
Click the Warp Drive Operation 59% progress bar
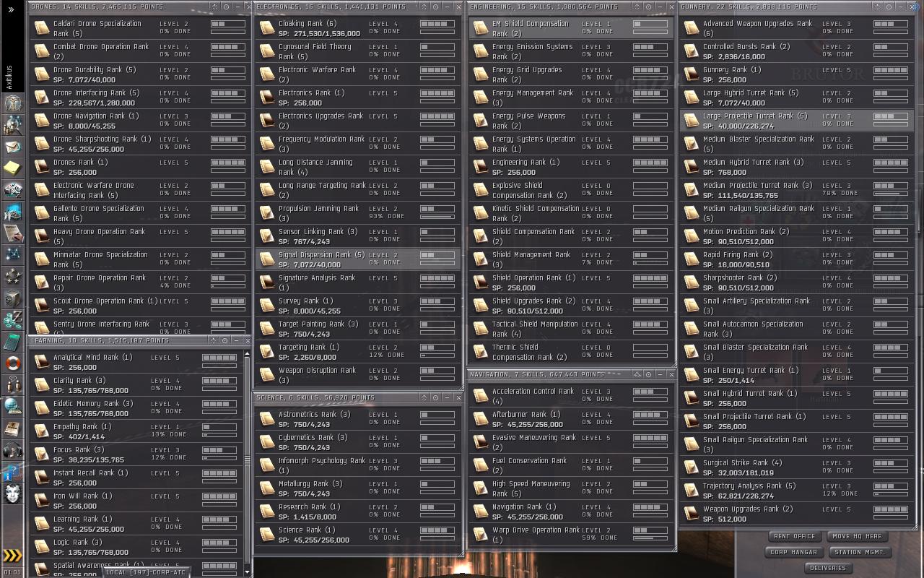pos(651,538)
